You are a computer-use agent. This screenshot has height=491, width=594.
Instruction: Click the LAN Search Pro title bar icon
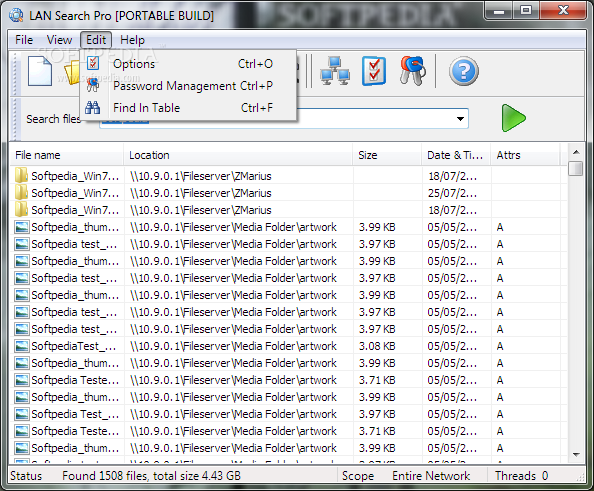(x=16, y=15)
